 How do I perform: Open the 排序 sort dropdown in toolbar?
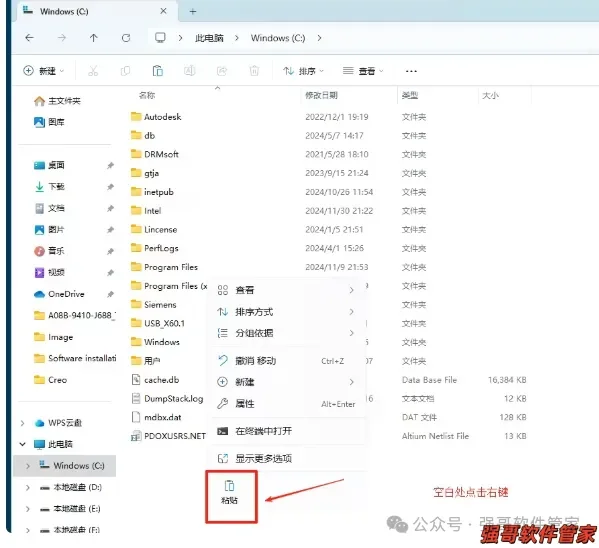coord(303,71)
